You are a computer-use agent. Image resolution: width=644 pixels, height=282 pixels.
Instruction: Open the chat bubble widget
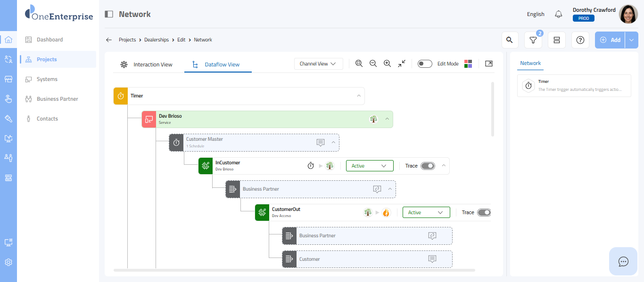[x=623, y=261]
